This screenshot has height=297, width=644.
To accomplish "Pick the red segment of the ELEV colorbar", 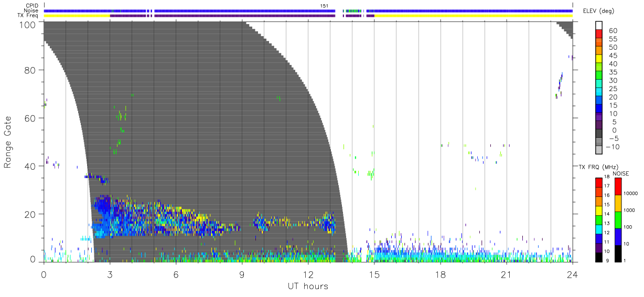I will (599, 35).
